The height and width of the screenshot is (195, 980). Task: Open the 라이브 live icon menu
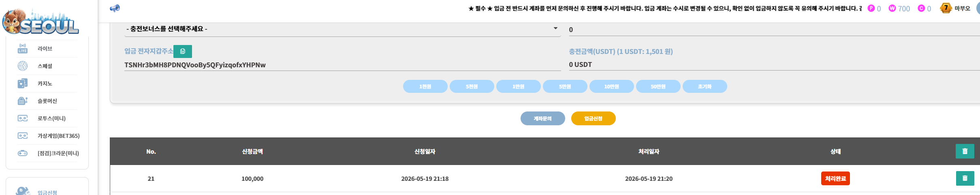(23, 49)
